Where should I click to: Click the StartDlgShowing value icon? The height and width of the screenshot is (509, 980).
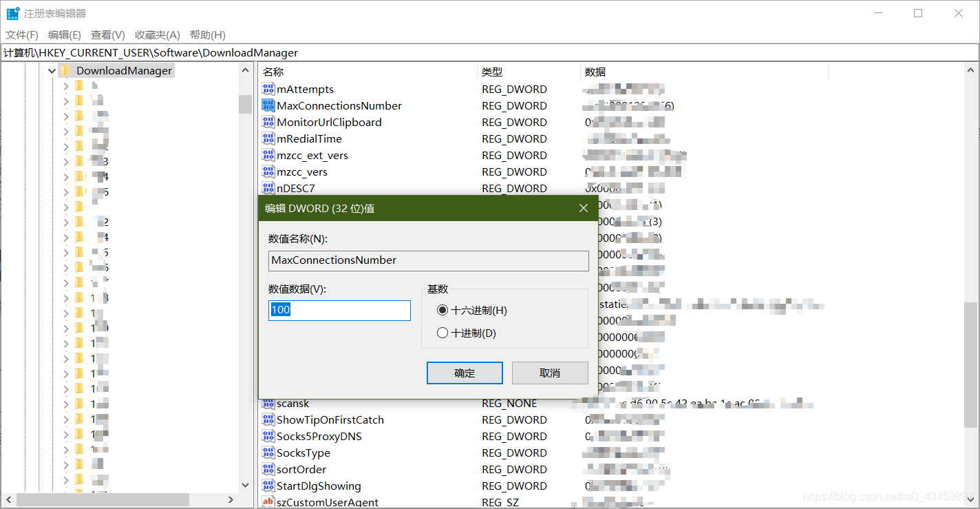268,486
